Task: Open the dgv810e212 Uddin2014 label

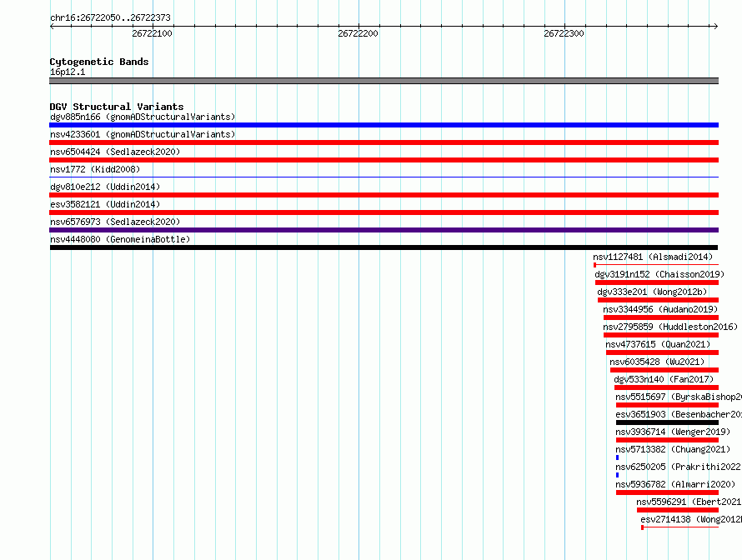Action: coord(105,187)
